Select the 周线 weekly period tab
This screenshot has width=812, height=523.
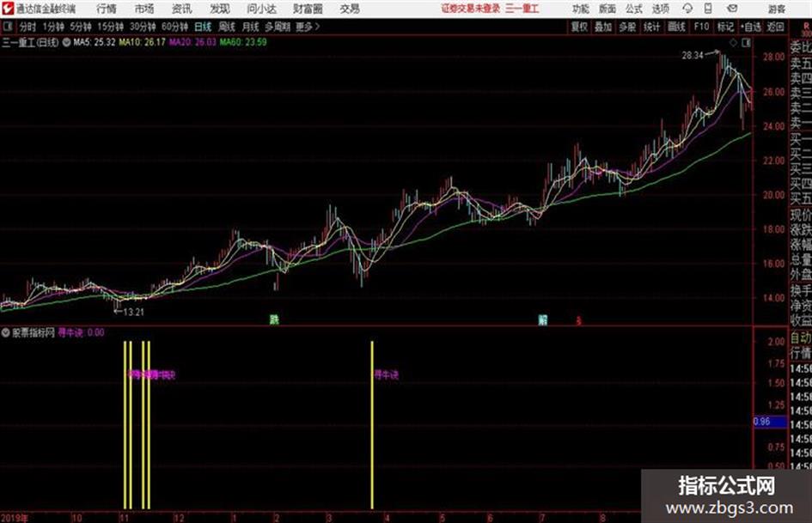pos(227,27)
